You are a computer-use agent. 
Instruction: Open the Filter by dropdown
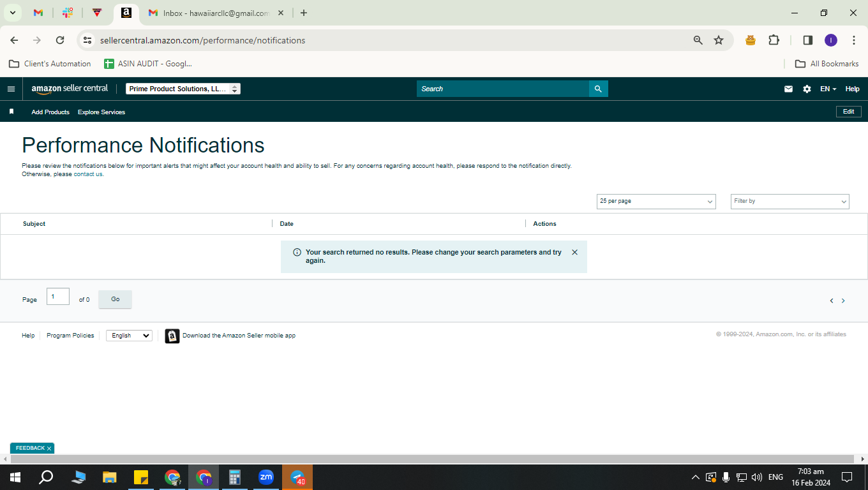790,201
